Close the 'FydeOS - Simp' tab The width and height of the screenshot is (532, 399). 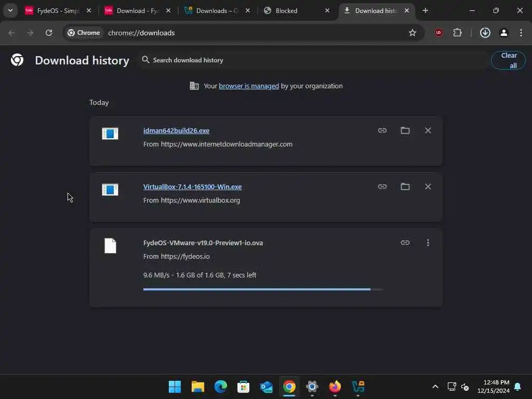tap(88, 11)
